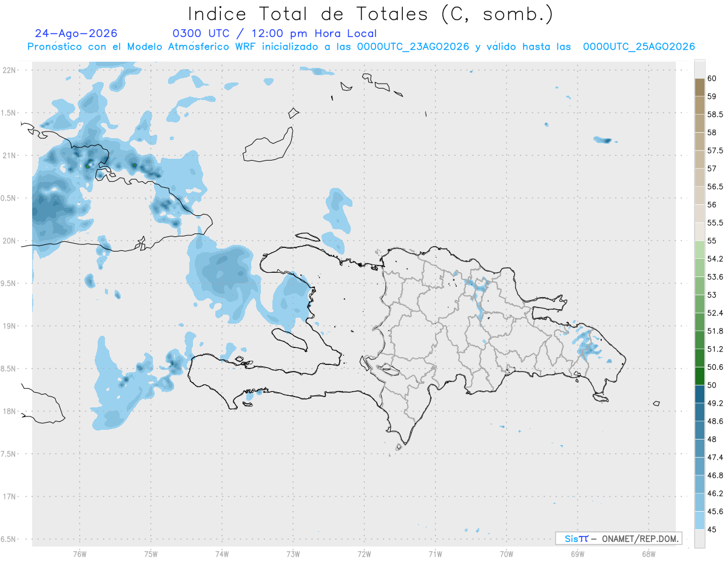
Task: Click the colorbar value '50'
Action: coord(712,385)
